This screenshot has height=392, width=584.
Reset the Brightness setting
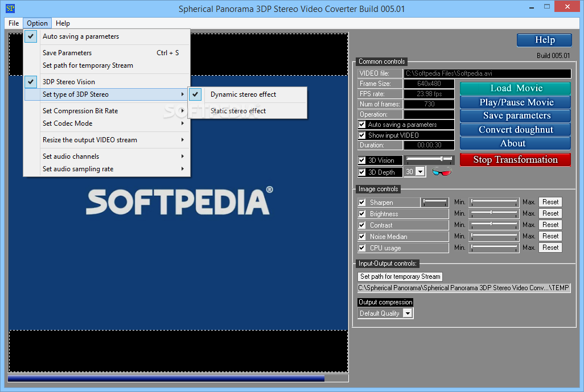[x=550, y=213]
